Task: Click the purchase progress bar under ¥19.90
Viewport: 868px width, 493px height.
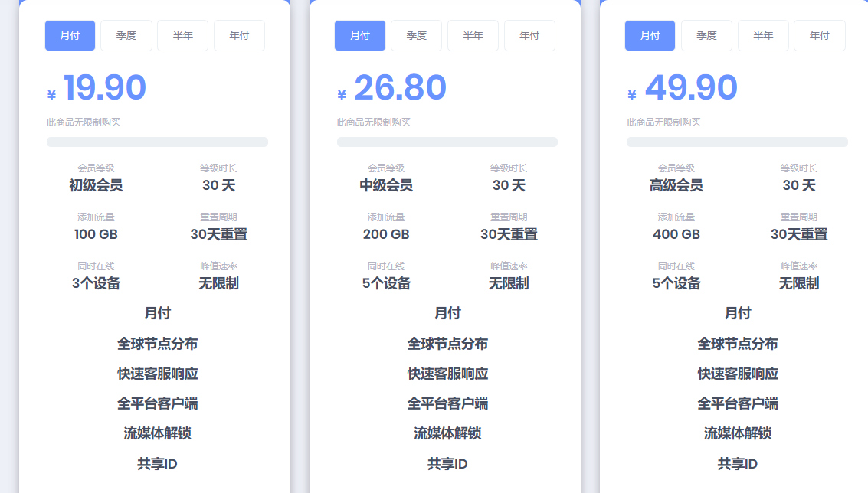Action: point(157,142)
